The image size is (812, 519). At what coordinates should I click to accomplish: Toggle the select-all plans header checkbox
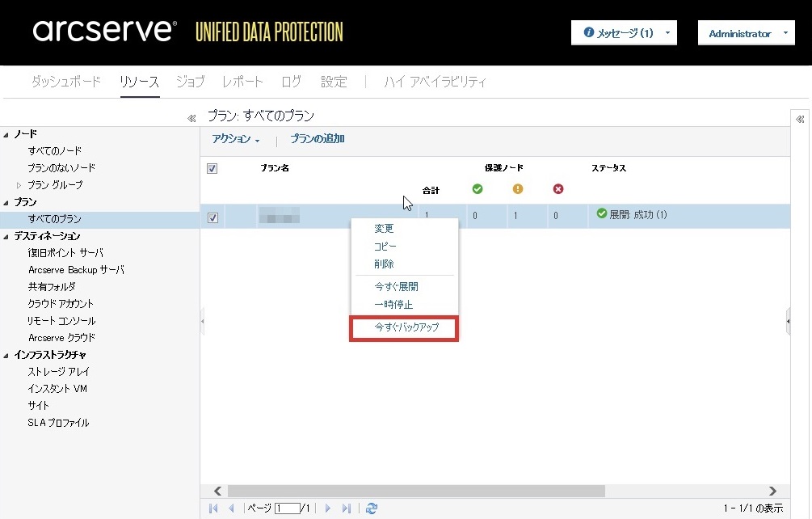click(x=212, y=168)
